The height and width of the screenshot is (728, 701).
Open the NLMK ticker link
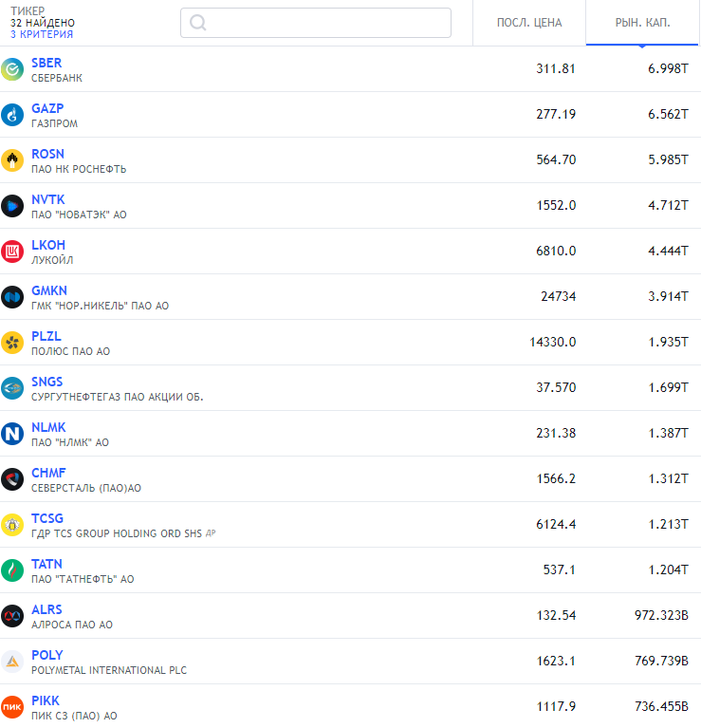coord(48,427)
